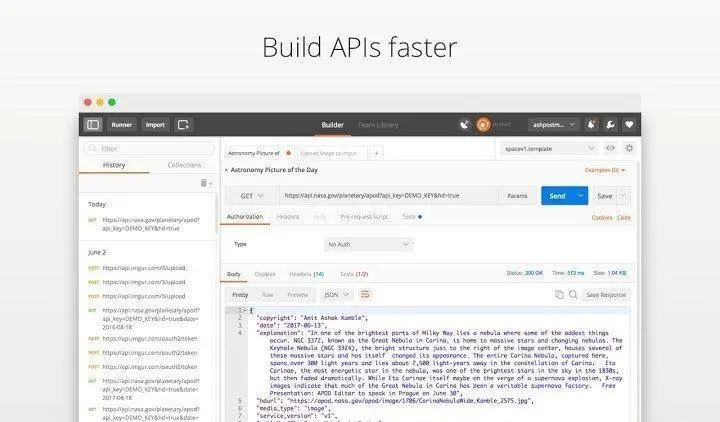The image size is (720, 422).
Task: Click the blue Send button
Action: click(x=557, y=196)
